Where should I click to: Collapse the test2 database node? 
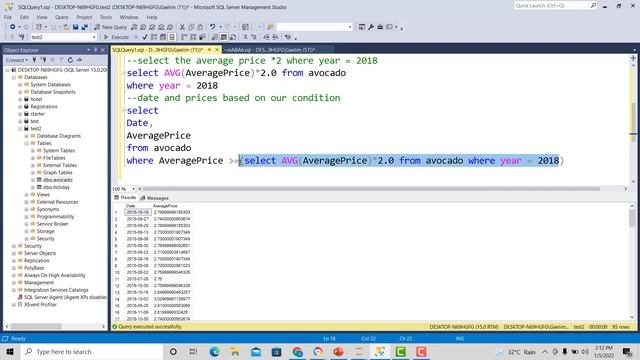[20, 129]
